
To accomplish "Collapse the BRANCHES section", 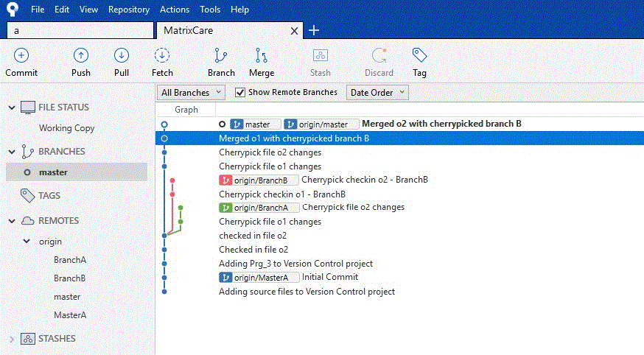I will pos(12,152).
